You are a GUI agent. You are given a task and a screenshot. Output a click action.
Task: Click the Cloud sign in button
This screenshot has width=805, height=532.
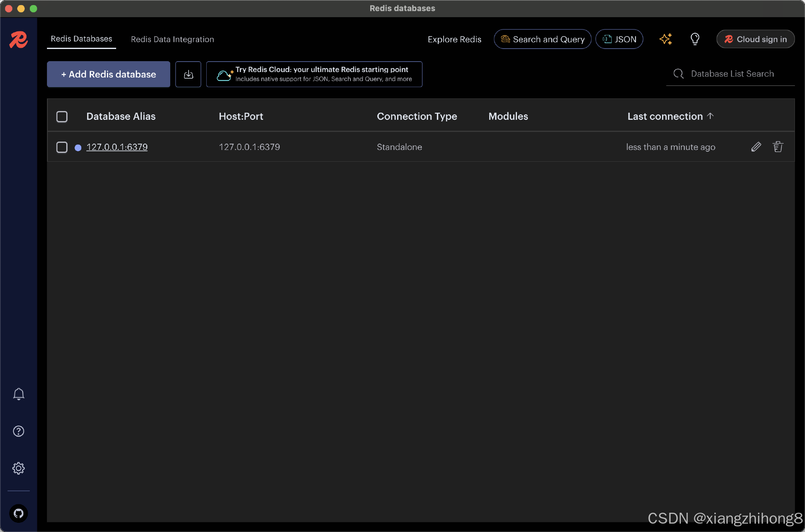[x=756, y=39]
